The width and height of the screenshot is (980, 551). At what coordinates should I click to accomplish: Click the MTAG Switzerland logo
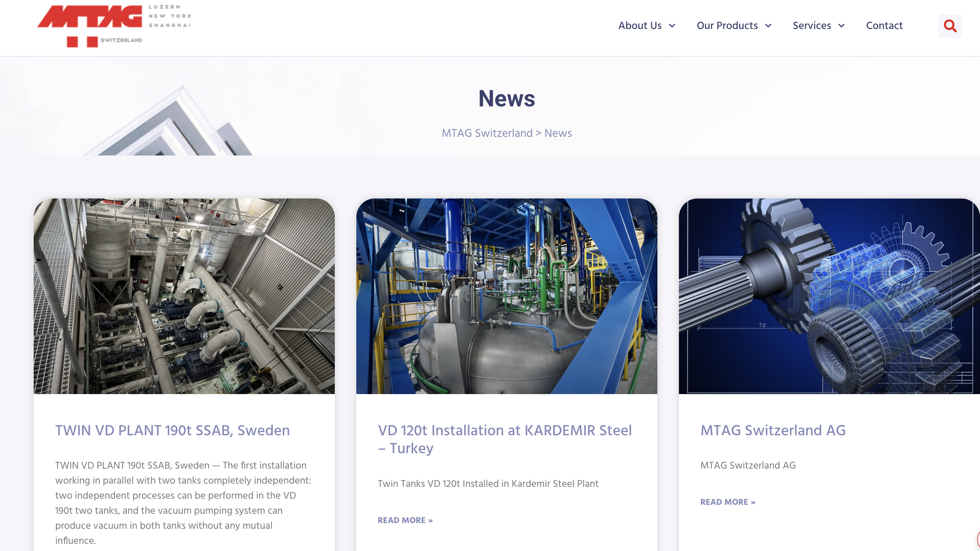point(114,26)
